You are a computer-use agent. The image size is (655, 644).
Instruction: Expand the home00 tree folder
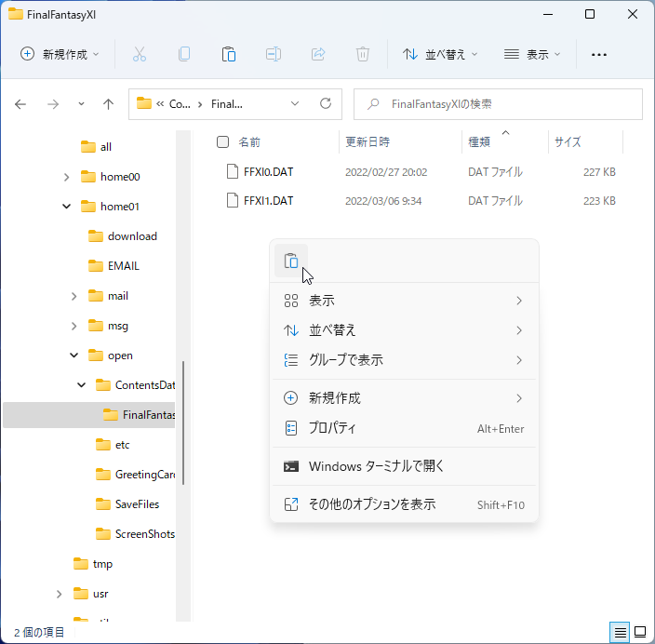tap(66, 177)
